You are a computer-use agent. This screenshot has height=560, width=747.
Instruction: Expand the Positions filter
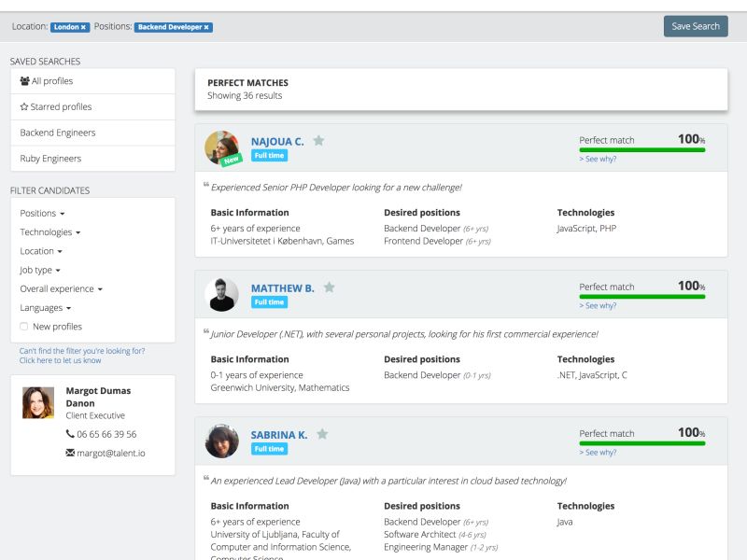42,214
